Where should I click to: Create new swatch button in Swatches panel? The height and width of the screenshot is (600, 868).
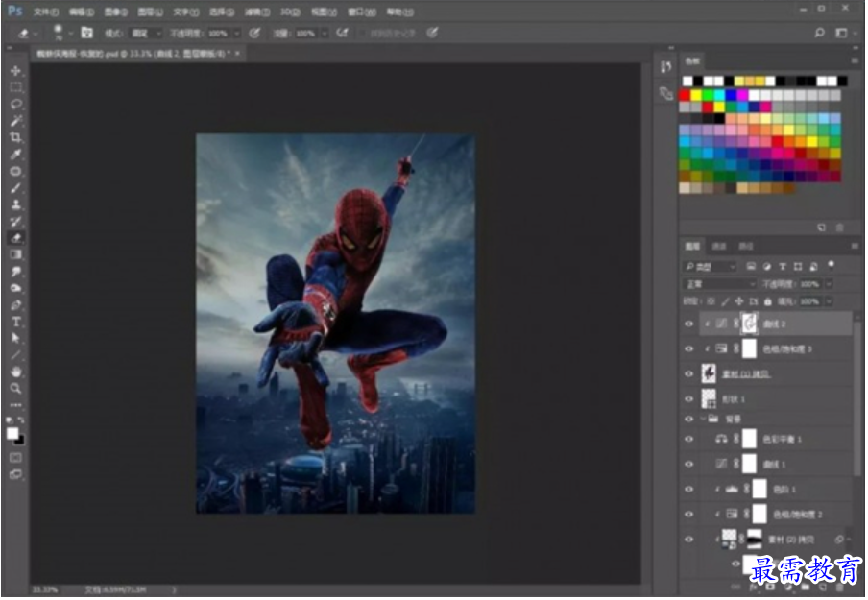click(x=822, y=228)
